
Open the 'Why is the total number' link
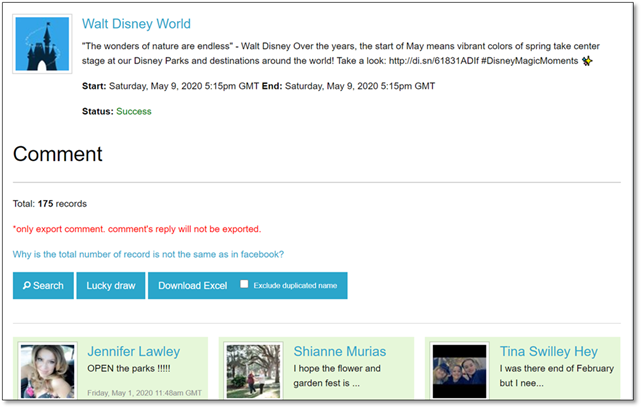coord(148,255)
